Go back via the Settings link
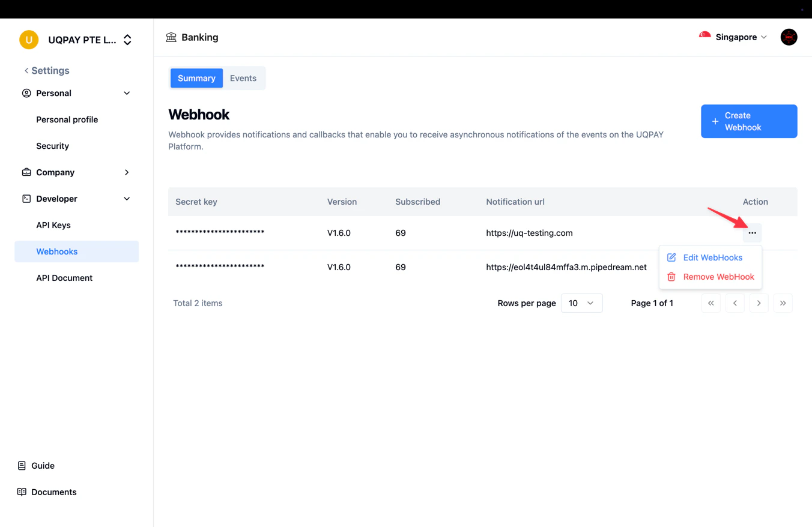 [x=46, y=70]
